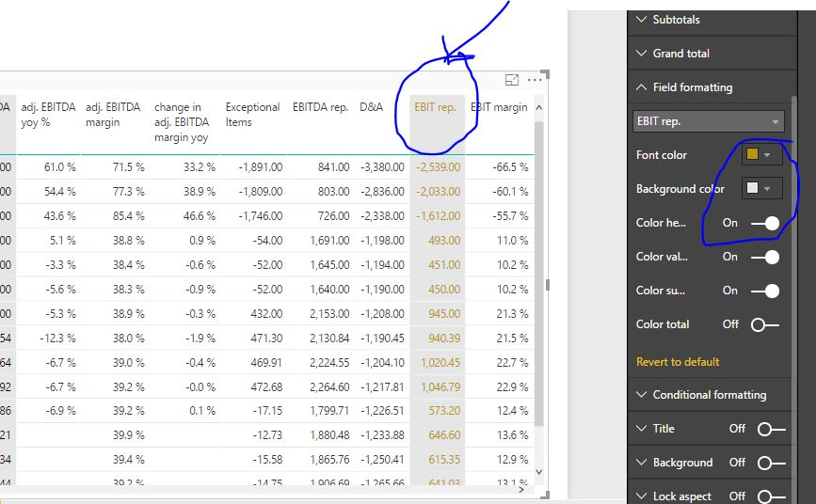Click the table vertical scrollbar thumb
This screenshot has width=816, height=504.
539,273
